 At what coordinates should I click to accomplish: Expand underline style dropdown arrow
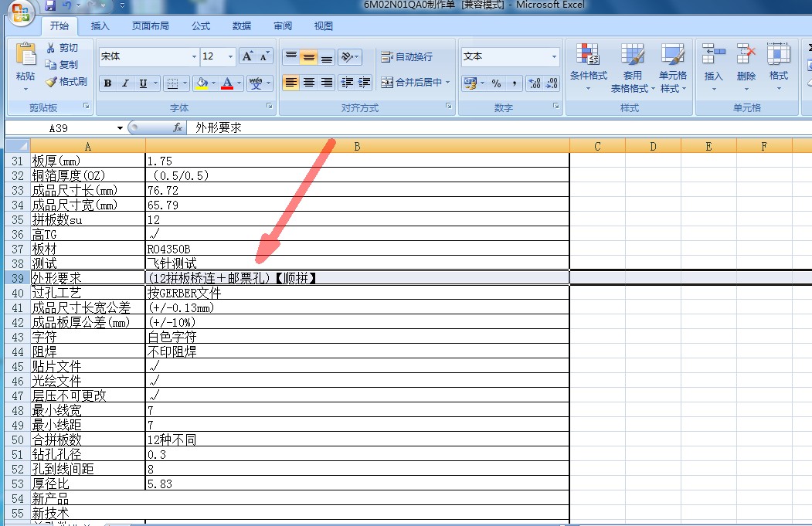(x=155, y=83)
